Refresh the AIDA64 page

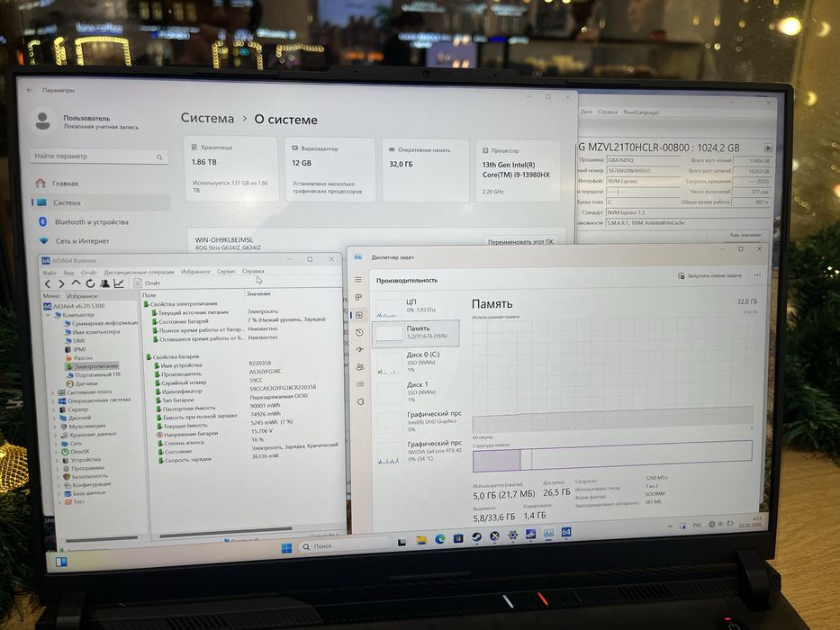click(90, 283)
